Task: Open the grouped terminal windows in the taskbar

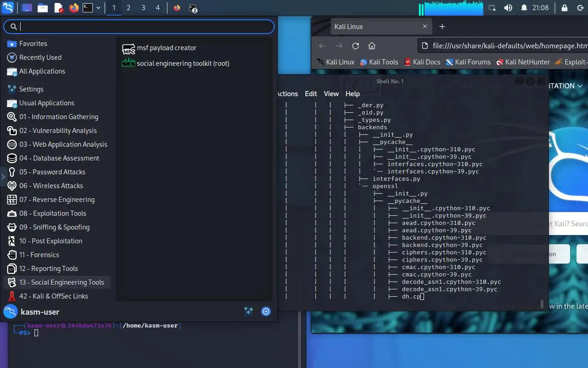Action: [193, 8]
